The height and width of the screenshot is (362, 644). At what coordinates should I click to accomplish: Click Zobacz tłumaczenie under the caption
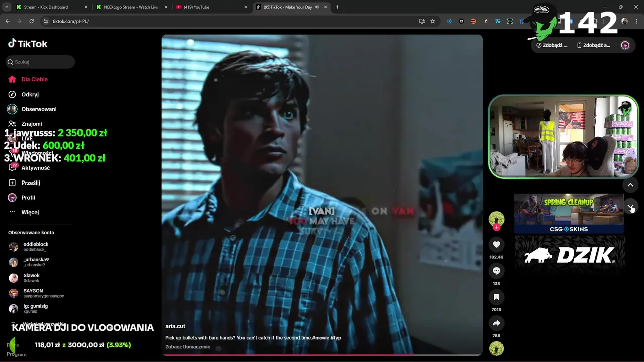(x=188, y=347)
